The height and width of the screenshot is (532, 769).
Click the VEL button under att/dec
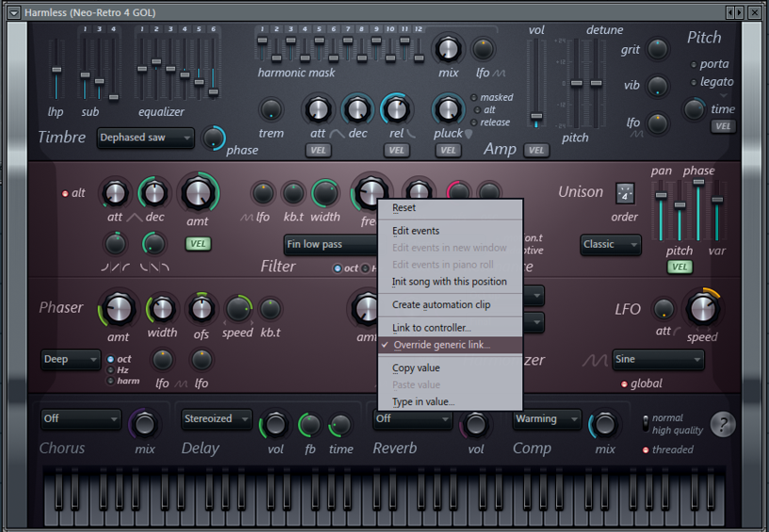pyautogui.click(x=319, y=151)
